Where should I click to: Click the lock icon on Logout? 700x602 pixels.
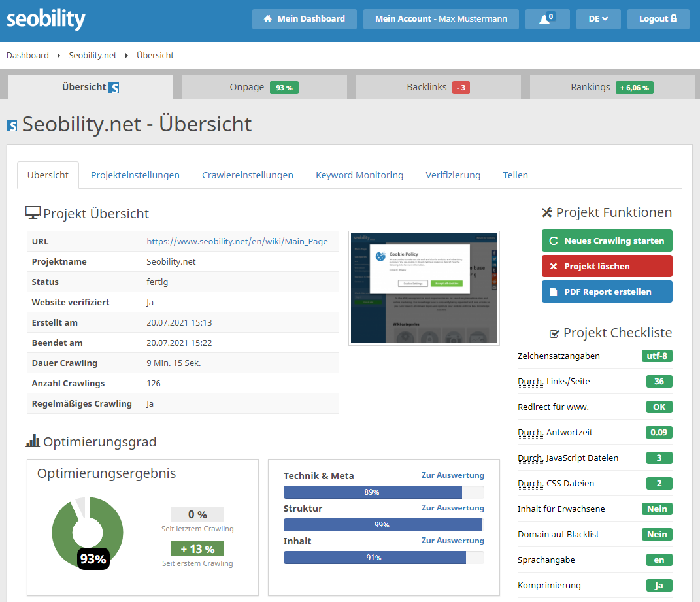click(x=674, y=18)
